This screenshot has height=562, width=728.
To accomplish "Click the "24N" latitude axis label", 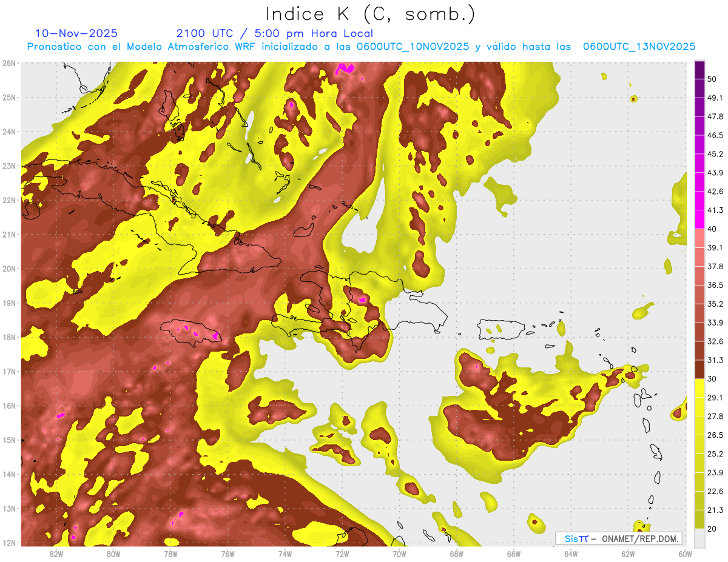I will pyautogui.click(x=9, y=132).
